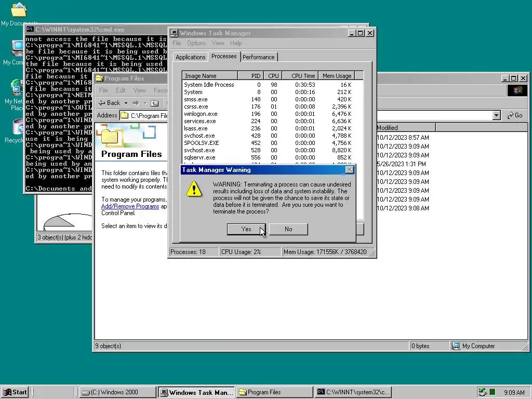Image resolution: width=532 pixels, height=399 pixels.
Task: Open Add/Remove Programs link
Action: tap(130, 206)
